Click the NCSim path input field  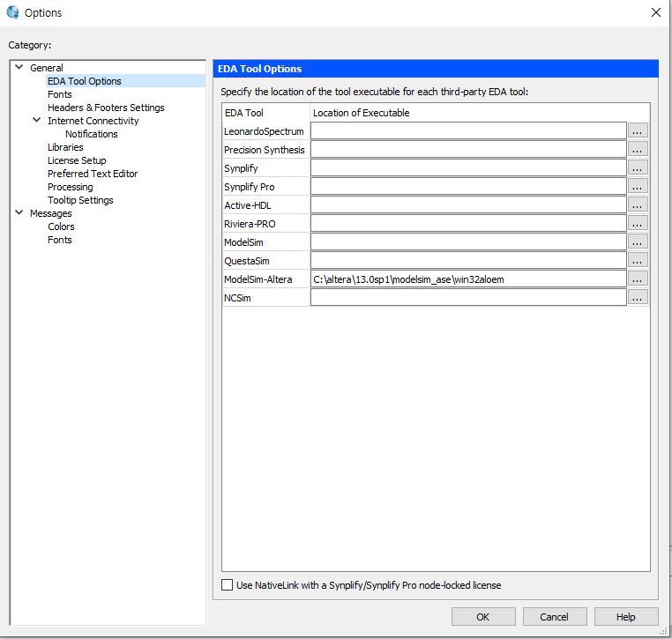[x=468, y=297]
